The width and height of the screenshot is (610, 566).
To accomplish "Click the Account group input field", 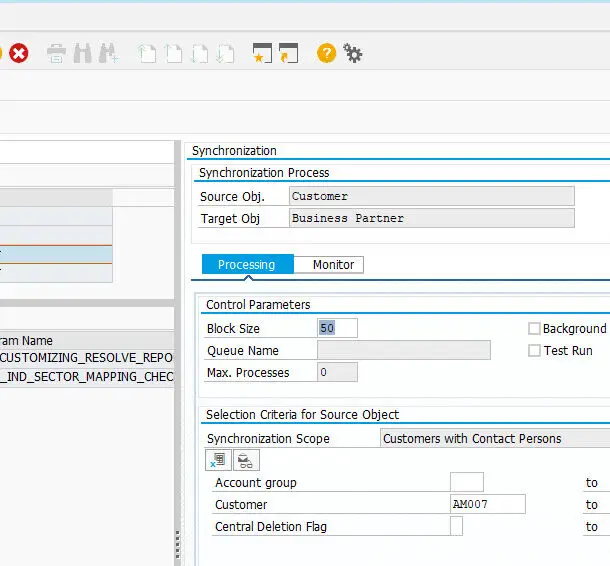I will tap(467, 482).
